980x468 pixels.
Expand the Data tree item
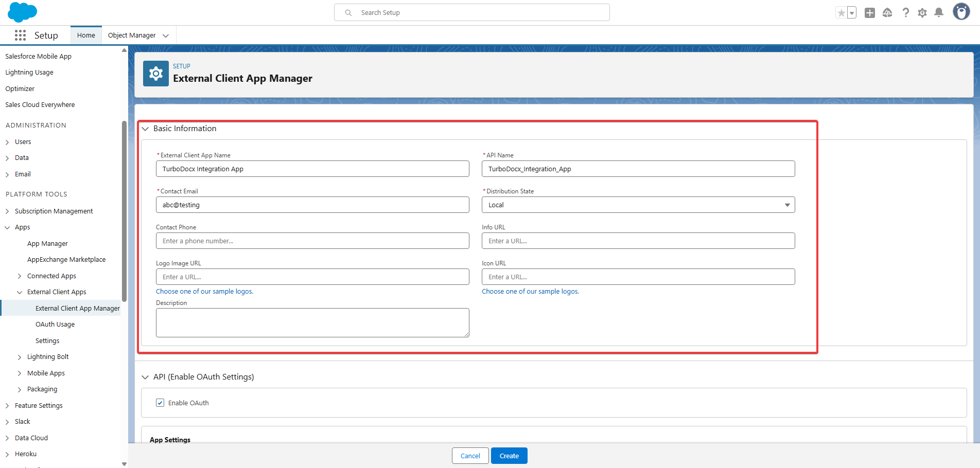pyautogui.click(x=7, y=158)
